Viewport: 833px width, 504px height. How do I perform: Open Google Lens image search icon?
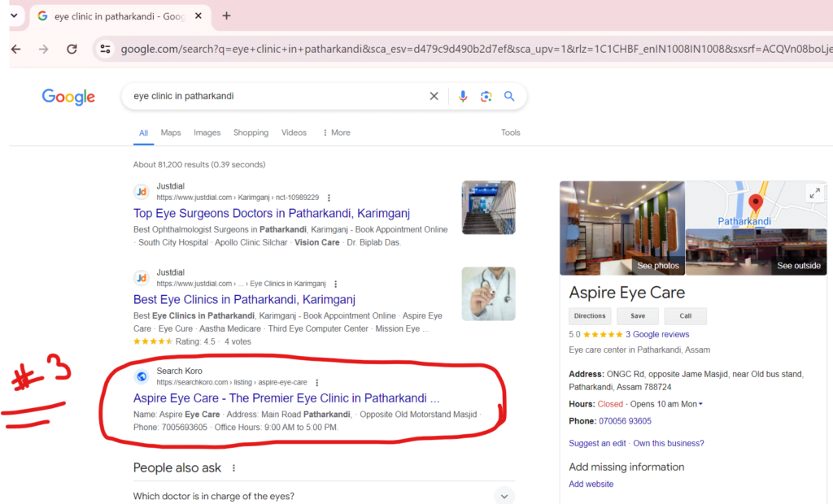pos(486,96)
